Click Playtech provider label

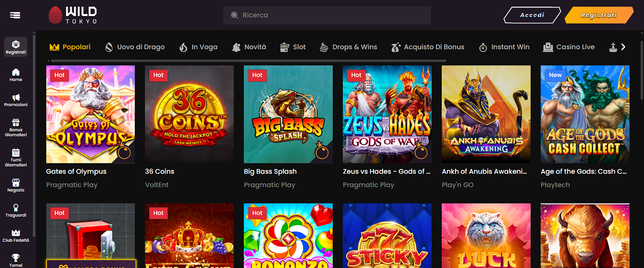click(x=555, y=185)
